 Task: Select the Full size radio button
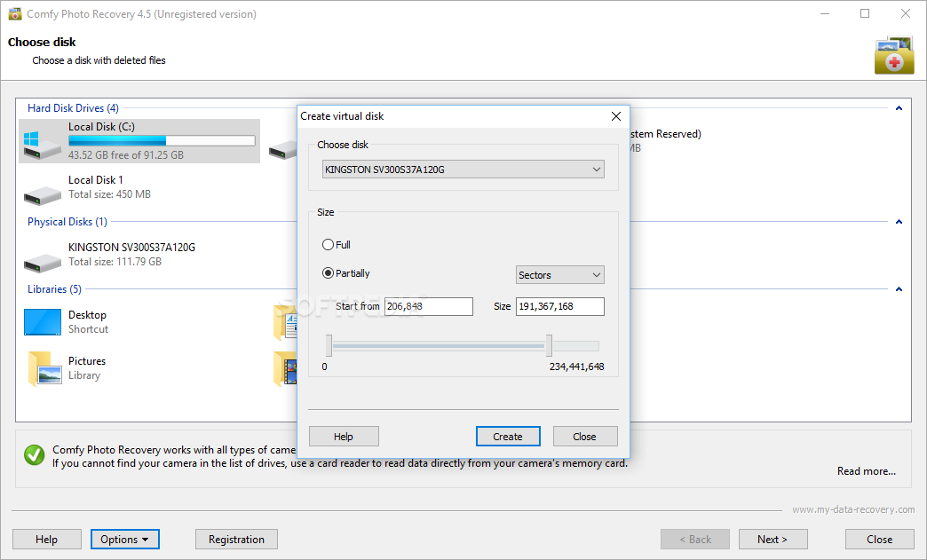[328, 245]
